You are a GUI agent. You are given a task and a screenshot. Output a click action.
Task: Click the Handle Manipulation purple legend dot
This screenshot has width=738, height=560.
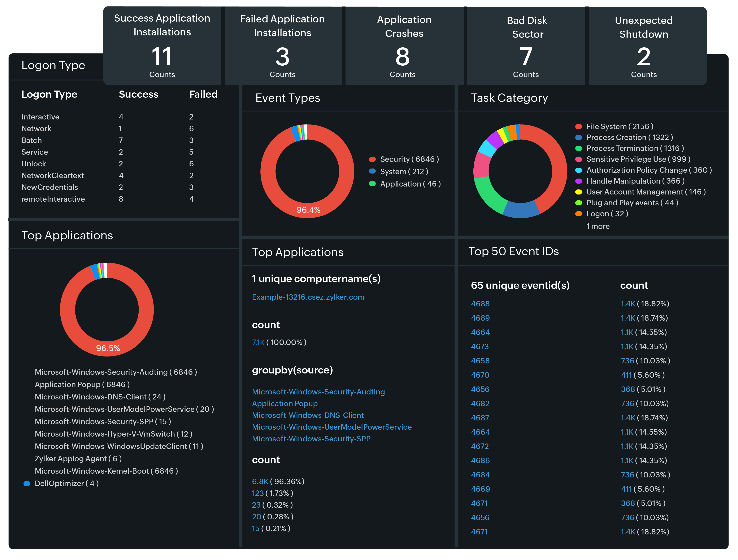[x=578, y=181]
